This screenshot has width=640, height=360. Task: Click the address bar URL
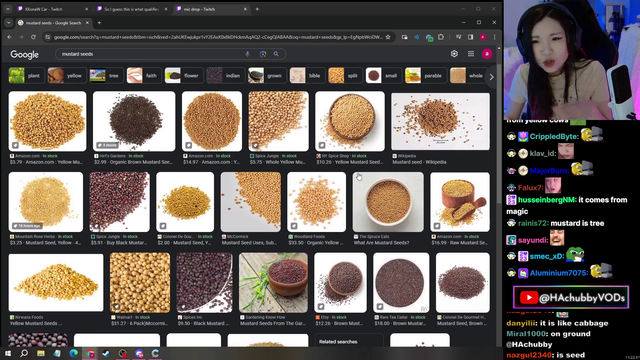[x=218, y=37]
